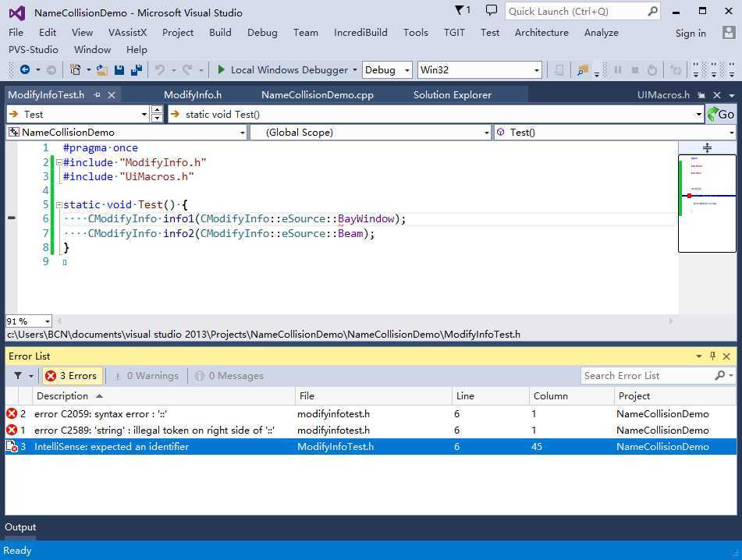Open the notifications flag icon

(460, 10)
